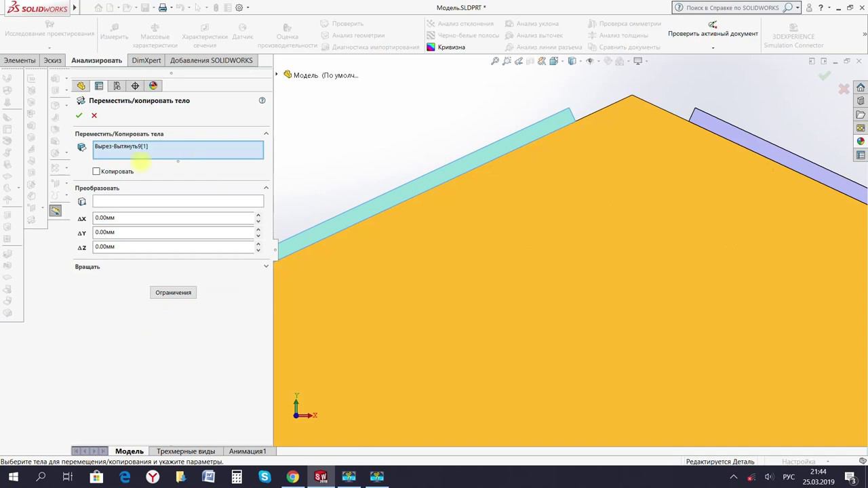Click the SOLIDWORKS help search box
This screenshot has height=488, width=868.
click(732, 7)
